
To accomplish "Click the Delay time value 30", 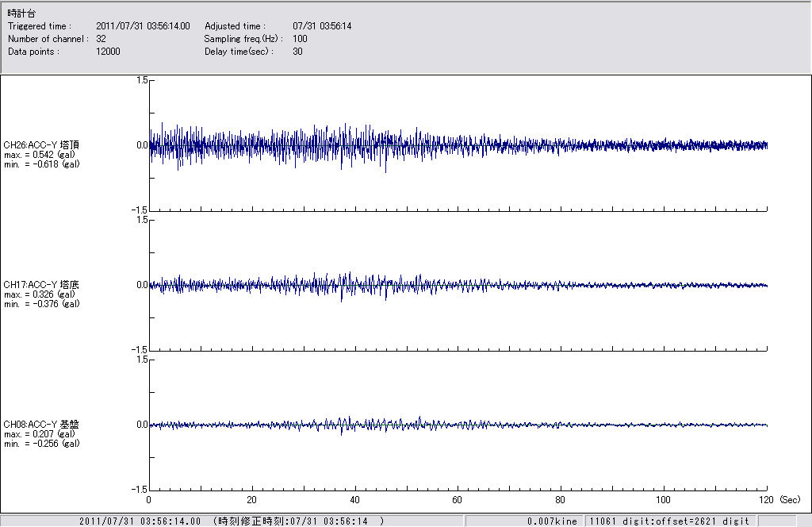I will [297, 52].
